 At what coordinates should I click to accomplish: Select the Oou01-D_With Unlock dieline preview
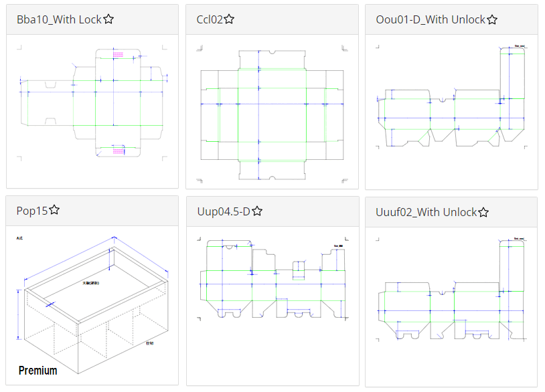452,96
